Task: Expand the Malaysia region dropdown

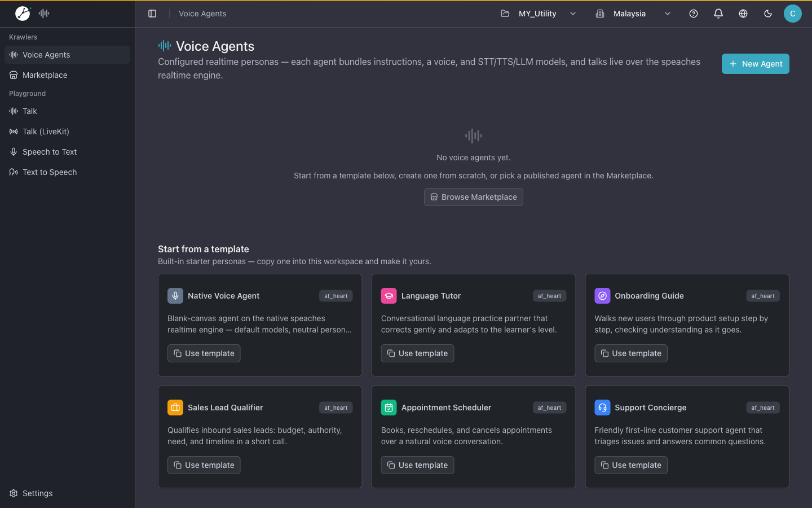Action: coord(633,14)
